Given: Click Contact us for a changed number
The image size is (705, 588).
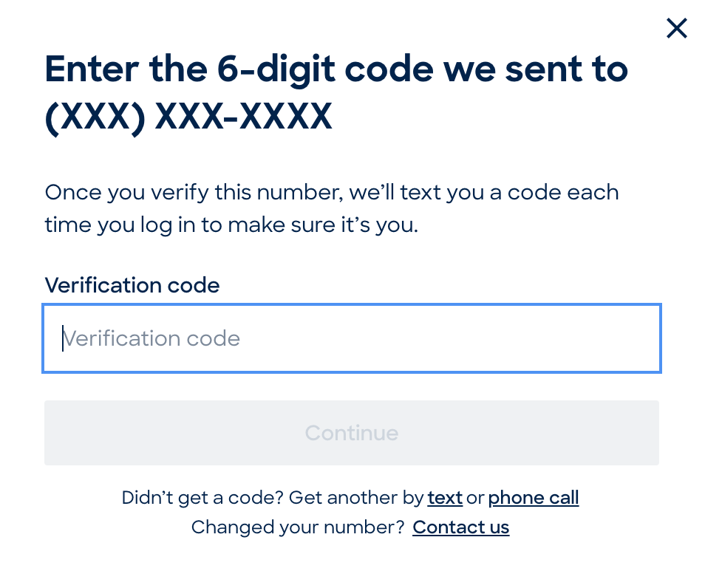Looking at the screenshot, I should click(460, 527).
